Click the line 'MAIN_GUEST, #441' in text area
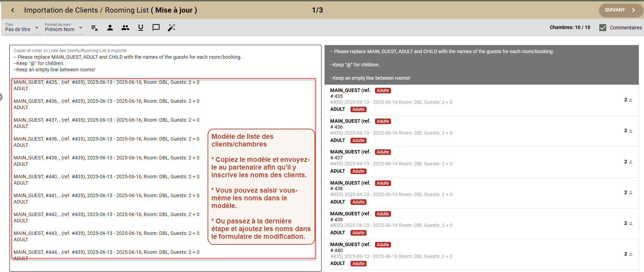Image resolution: width=644 pixels, height=272 pixels. point(107,196)
